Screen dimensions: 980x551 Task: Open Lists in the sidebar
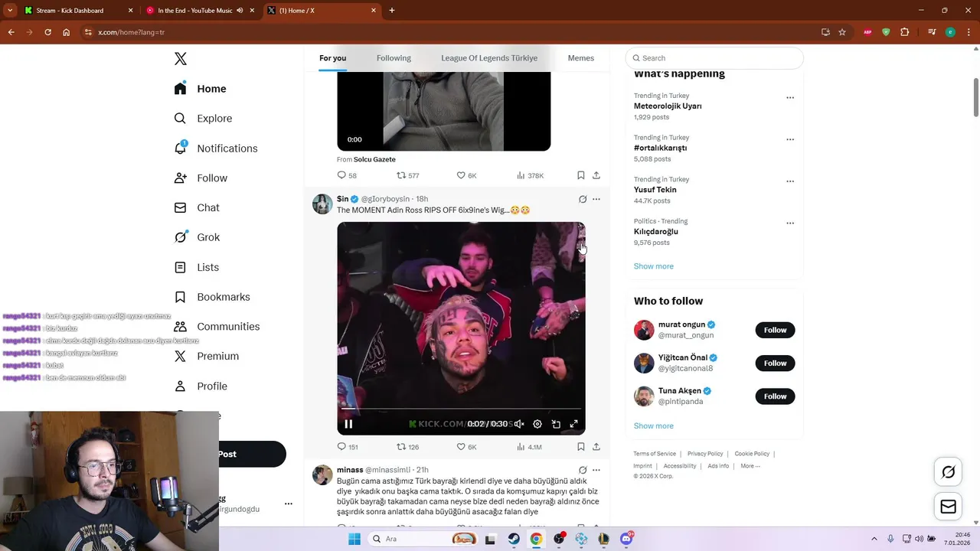tap(197, 267)
